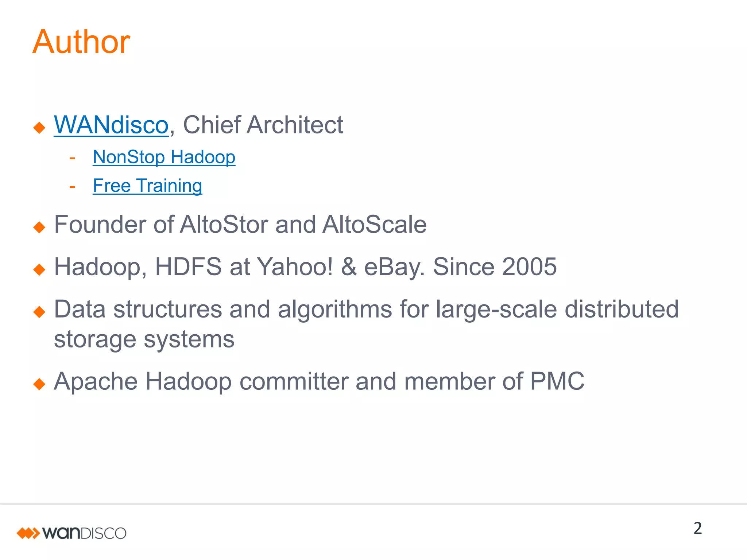Viewport: 747px width, 560px height.
Task: Click the diamond bullet beside WANdisco, Chief Architect
Action: click(x=39, y=128)
